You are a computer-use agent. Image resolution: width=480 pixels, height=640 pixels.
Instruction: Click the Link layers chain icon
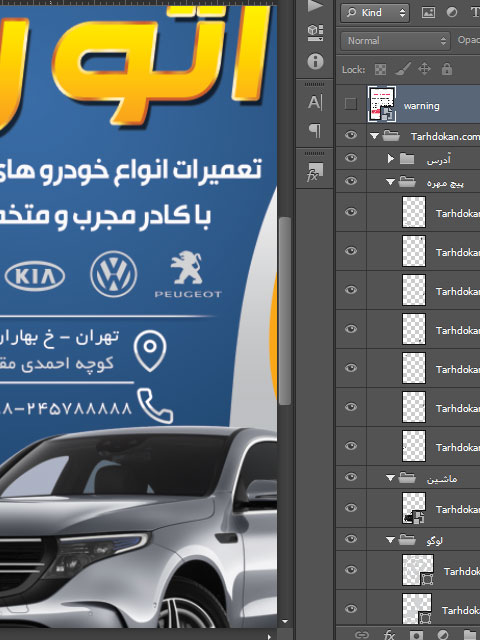tap(362, 635)
